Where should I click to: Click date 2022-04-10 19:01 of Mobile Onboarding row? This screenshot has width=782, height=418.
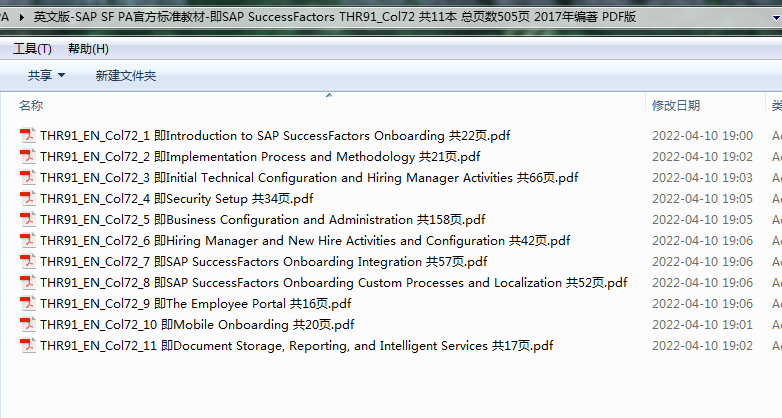[702, 324]
